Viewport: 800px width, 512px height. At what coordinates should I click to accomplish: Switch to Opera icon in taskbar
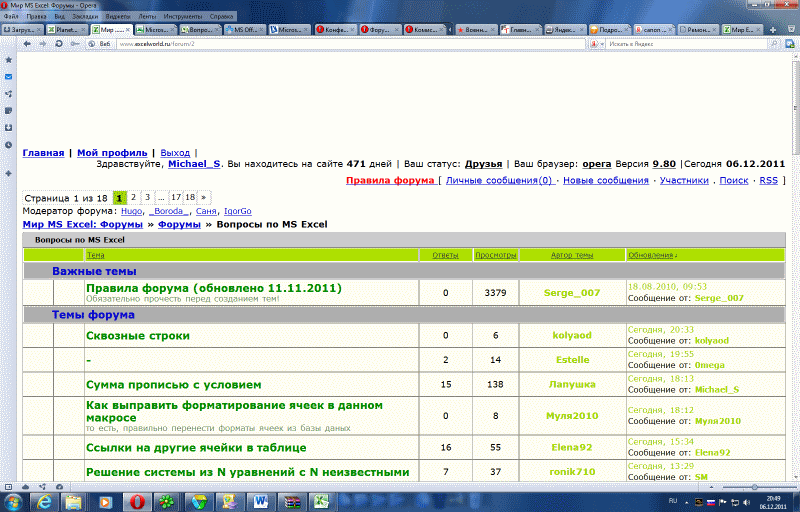pos(136,502)
